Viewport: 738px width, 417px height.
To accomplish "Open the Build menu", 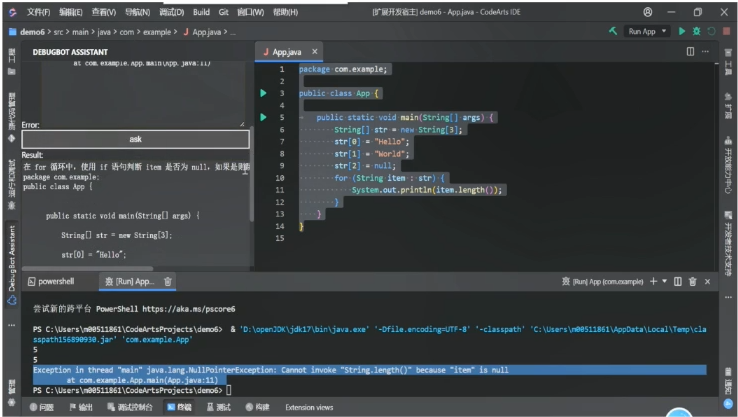I will pos(201,12).
